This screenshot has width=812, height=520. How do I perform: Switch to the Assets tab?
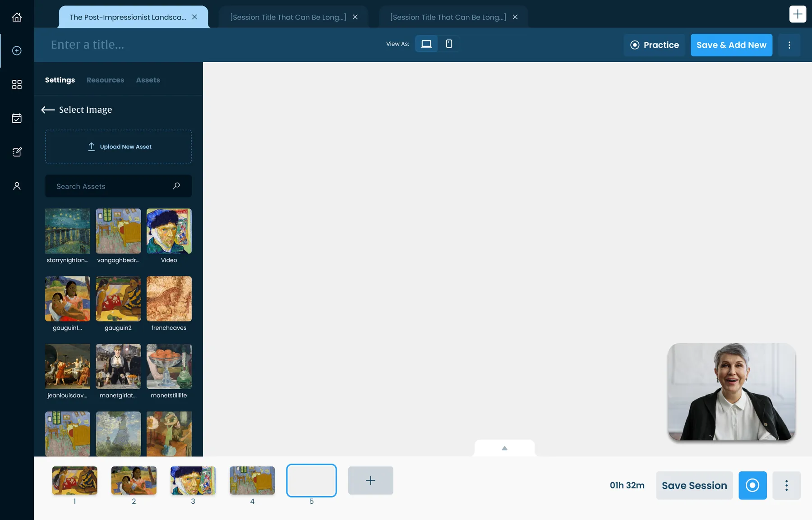(148, 80)
